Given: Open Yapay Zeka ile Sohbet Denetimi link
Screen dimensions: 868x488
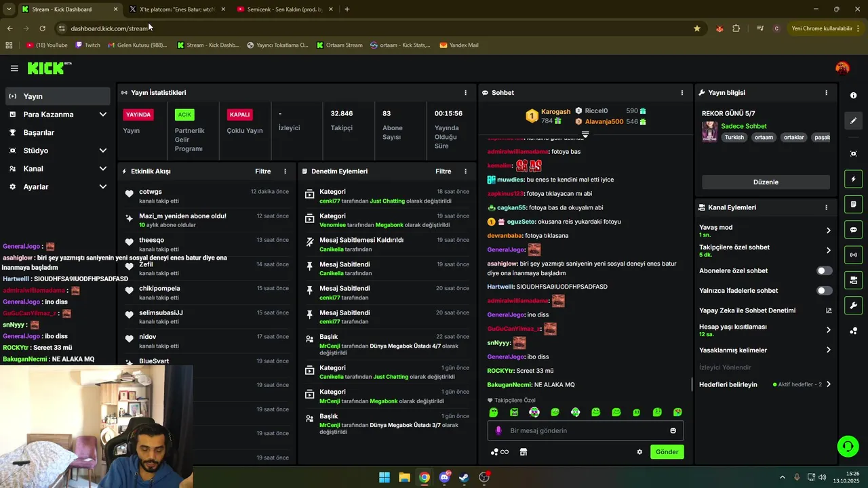Looking at the screenshot, I should click(766, 310).
